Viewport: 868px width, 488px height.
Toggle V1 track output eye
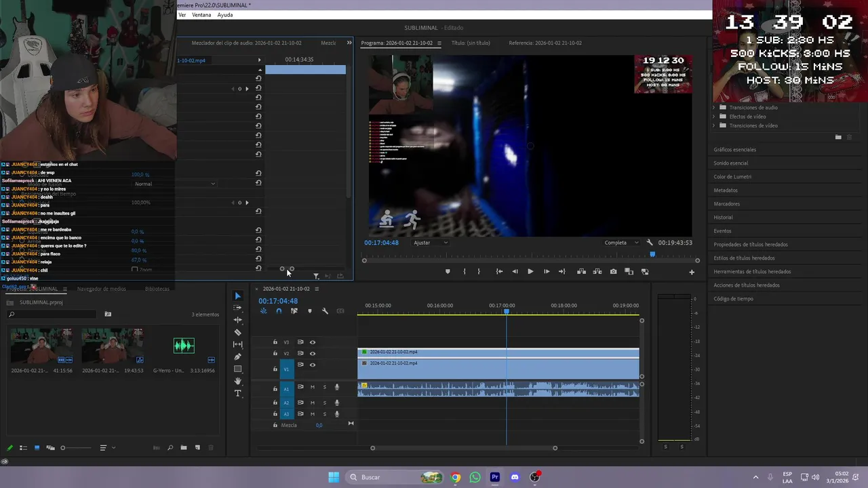tap(313, 365)
